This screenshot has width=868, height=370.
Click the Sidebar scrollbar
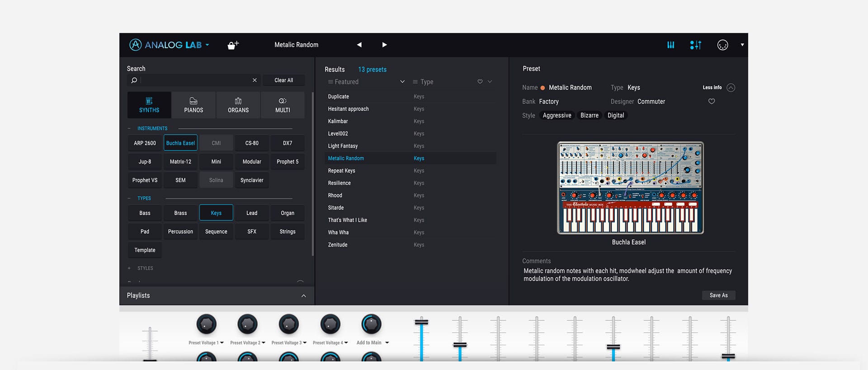(x=312, y=174)
